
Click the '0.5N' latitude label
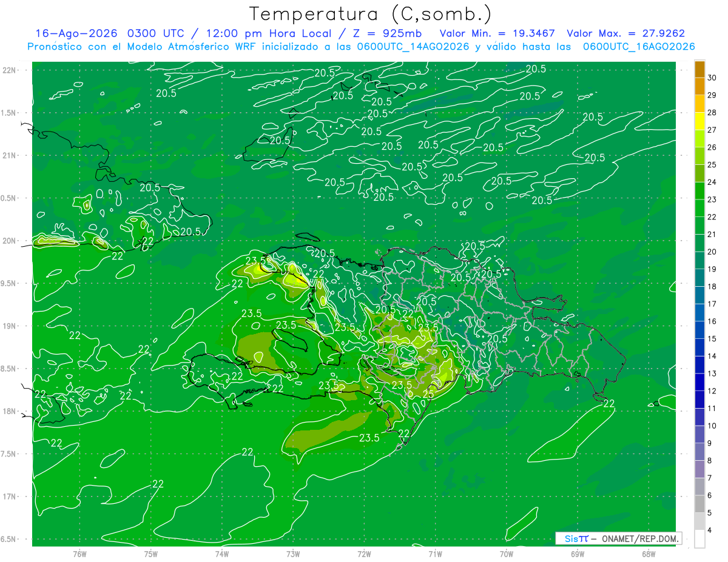(x=8, y=198)
